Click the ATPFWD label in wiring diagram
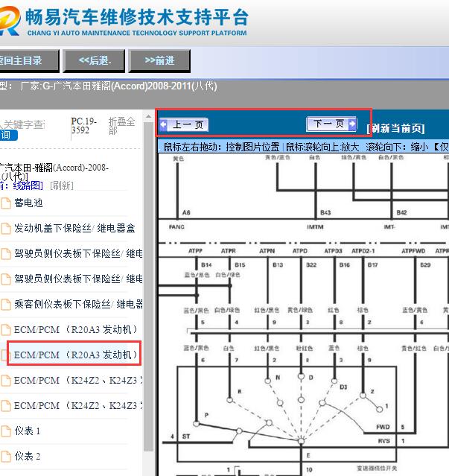The height and width of the screenshot is (476, 449). click(413, 251)
